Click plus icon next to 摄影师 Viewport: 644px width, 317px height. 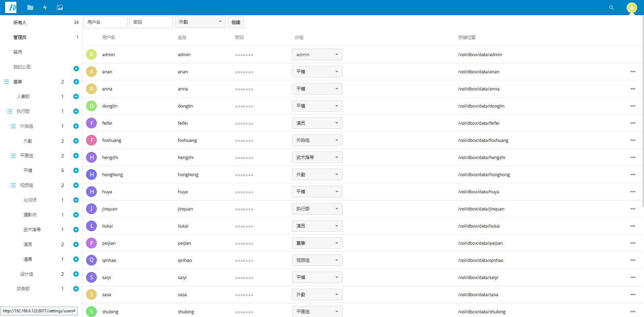pos(76,215)
